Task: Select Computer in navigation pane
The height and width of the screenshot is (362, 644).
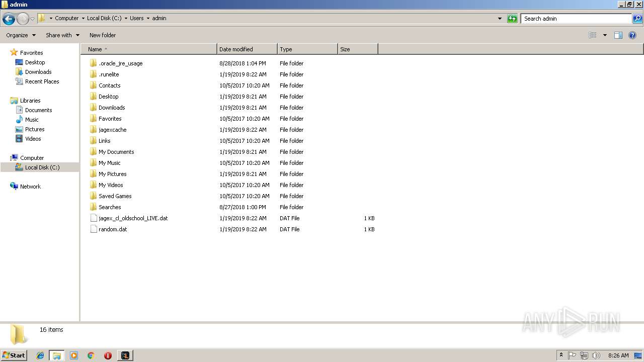Action: pos(32,158)
